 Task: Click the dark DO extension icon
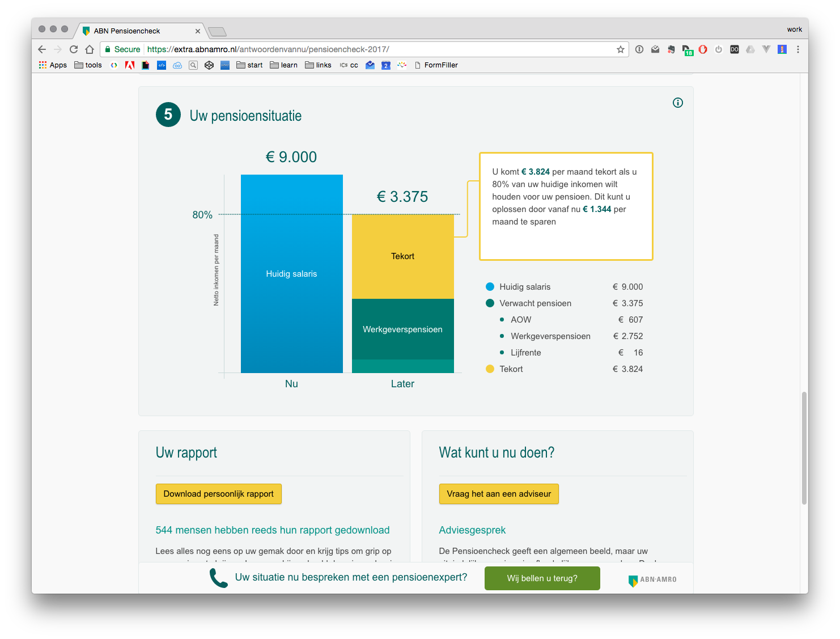[735, 49]
